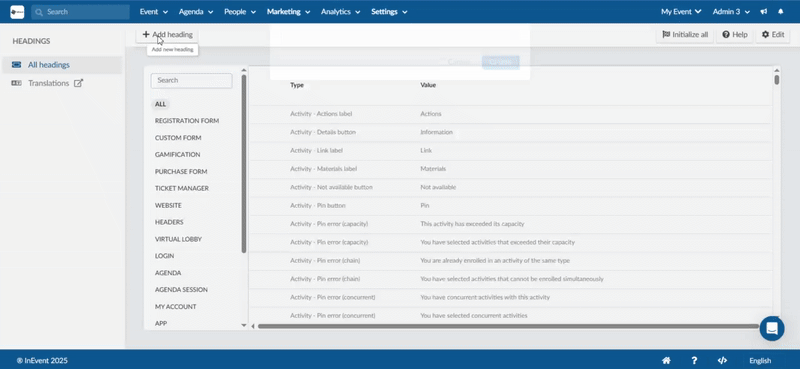
Task: Click the top bar Search field
Action: click(x=80, y=12)
